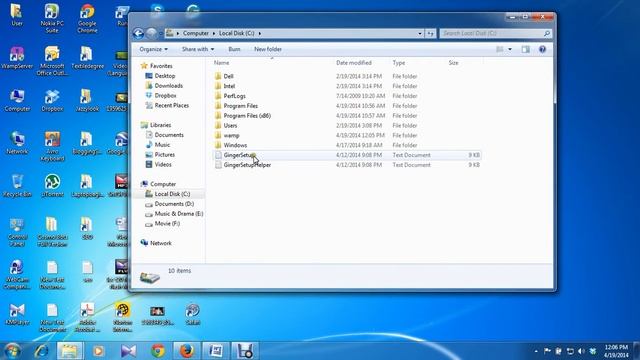Select Local Disk (C:) in navigation pane

[x=172, y=194]
